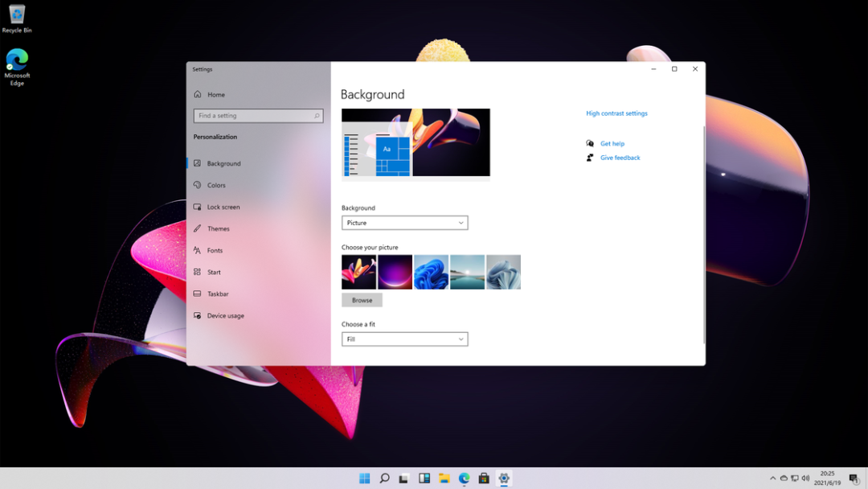Open the Windows Start menu on taskbar
868x489 pixels.
pos(364,479)
